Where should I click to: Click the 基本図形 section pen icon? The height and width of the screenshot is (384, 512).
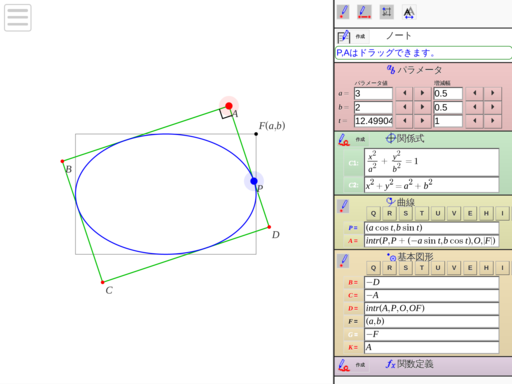pos(343,260)
